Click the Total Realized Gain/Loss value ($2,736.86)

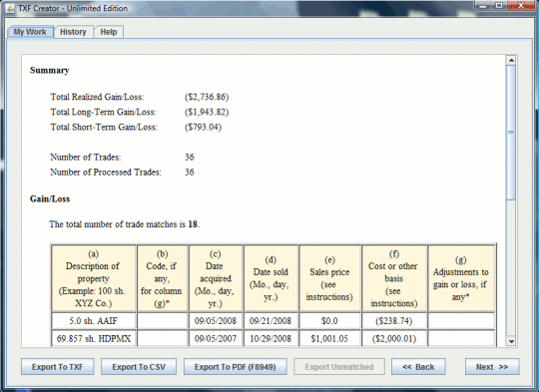(x=207, y=97)
